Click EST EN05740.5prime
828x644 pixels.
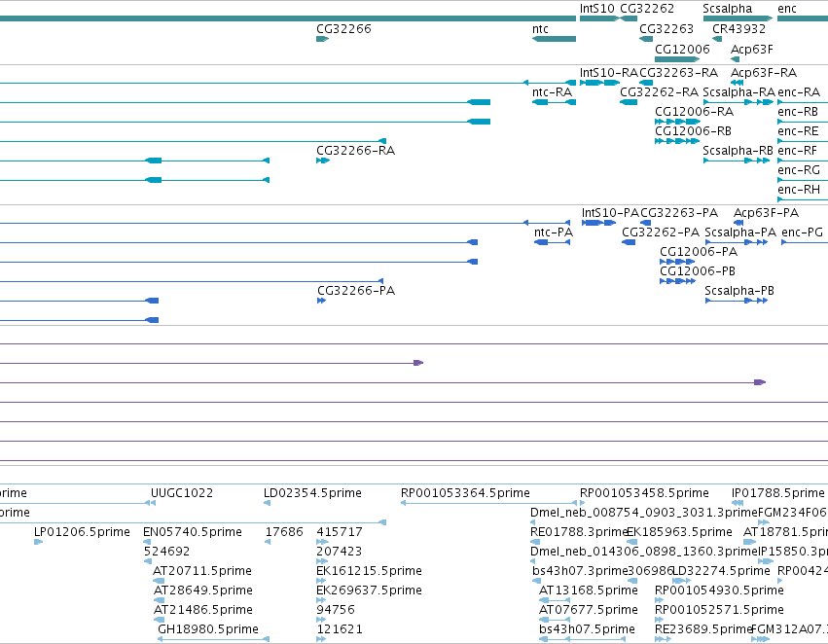193,532
